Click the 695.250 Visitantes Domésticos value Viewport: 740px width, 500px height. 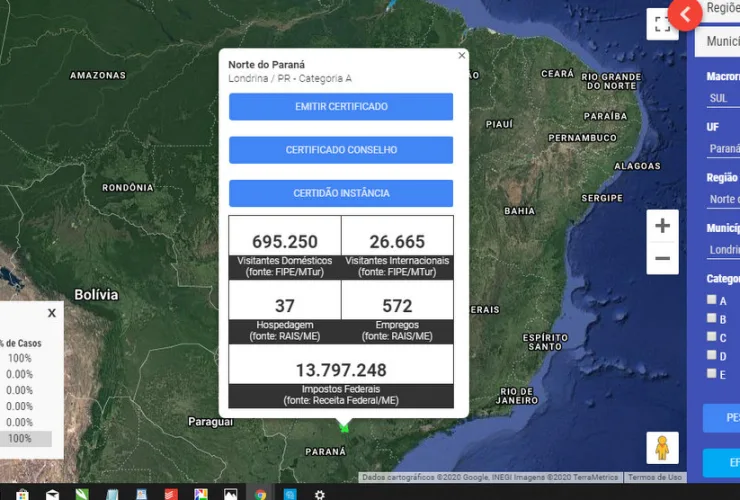tap(285, 242)
